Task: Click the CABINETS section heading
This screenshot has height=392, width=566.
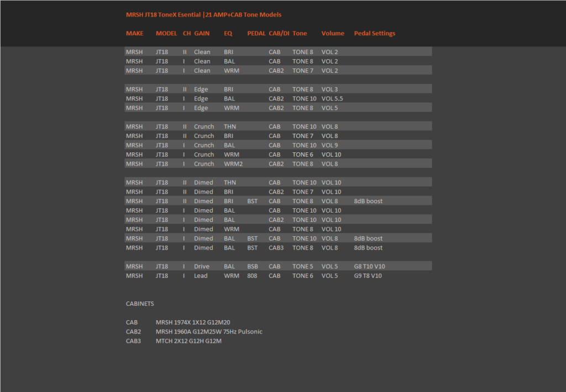Action: [x=140, y=304]
